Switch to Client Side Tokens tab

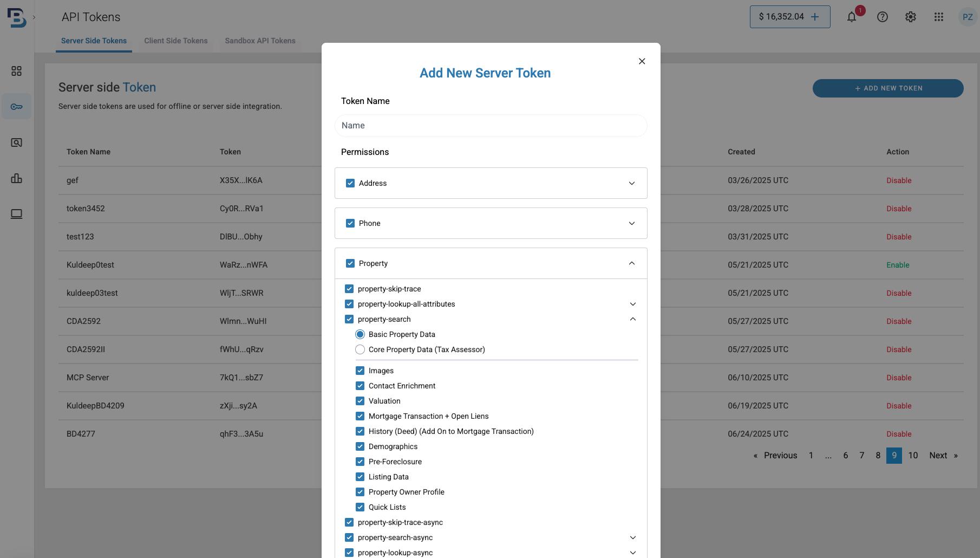(x=176, y=41)
